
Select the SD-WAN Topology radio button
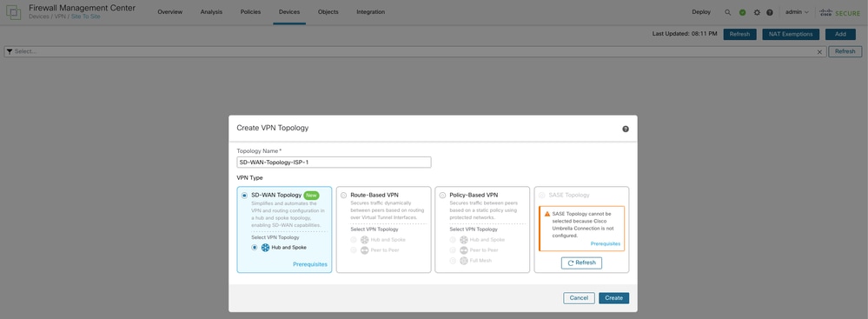245,196
